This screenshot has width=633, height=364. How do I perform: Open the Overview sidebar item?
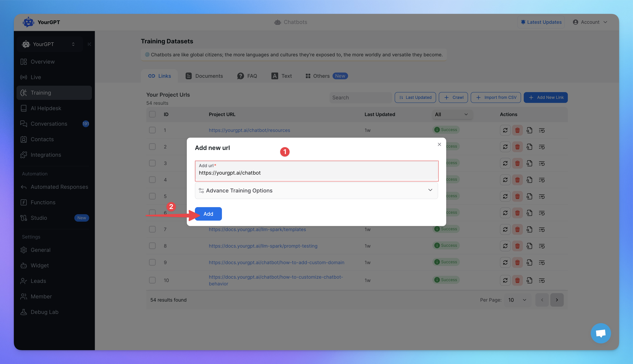click(54, 62)
